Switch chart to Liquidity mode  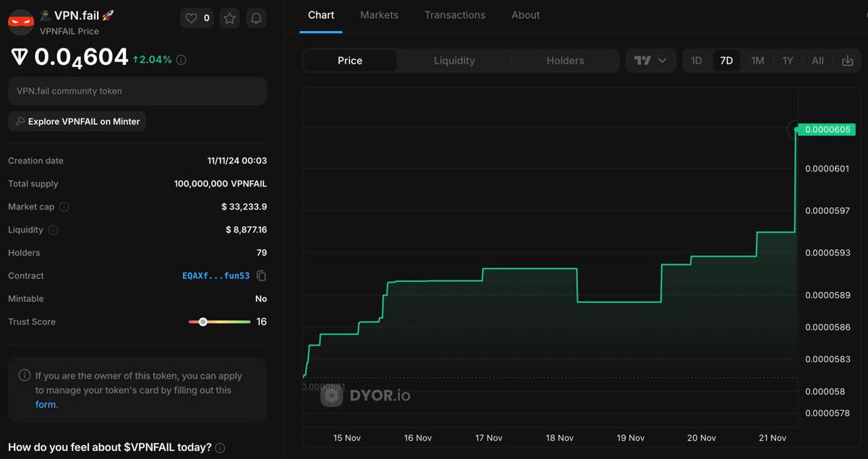(454, 61)
